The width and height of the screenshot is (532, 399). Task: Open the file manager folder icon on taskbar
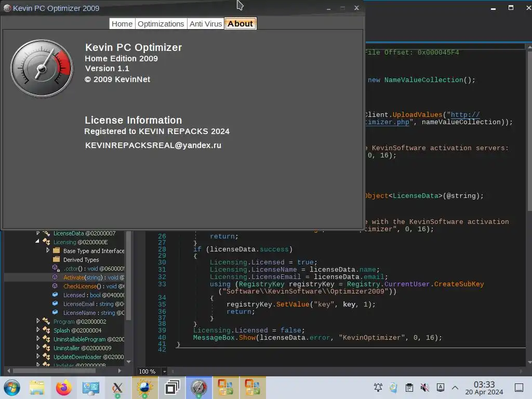(x=37, y=388)
